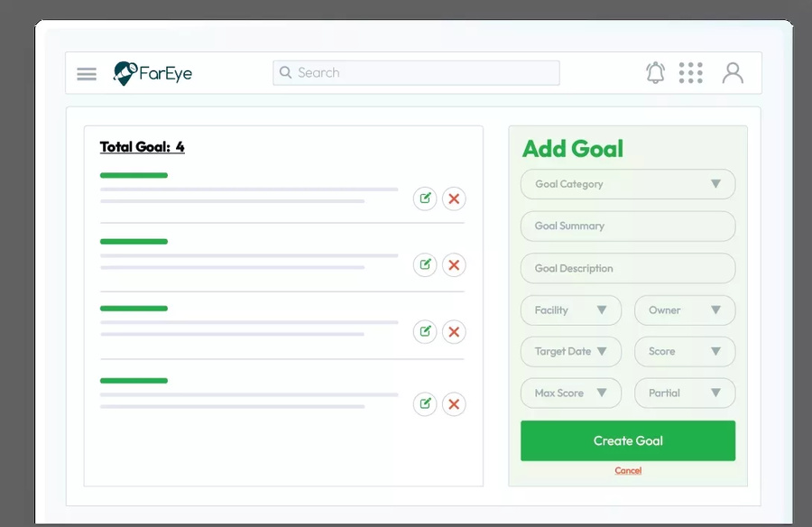Image resolution: width=812 pixels, height=527 pixels.
Task: Open the Facility dropdown
Action: click(x=570, y=310)
